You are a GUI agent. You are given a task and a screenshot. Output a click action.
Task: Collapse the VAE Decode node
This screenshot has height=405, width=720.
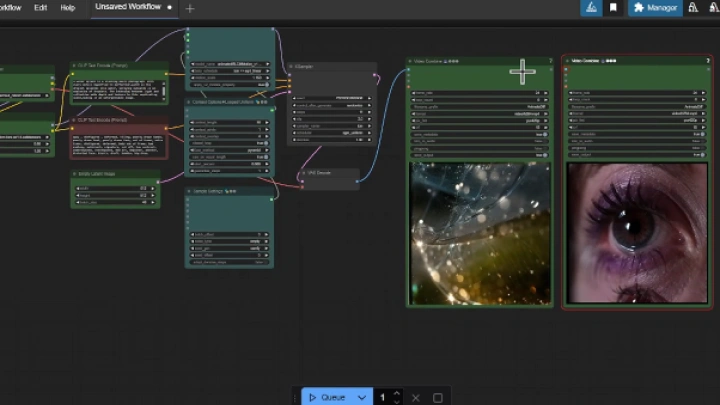pyautogui.click(x=304, y=173)
